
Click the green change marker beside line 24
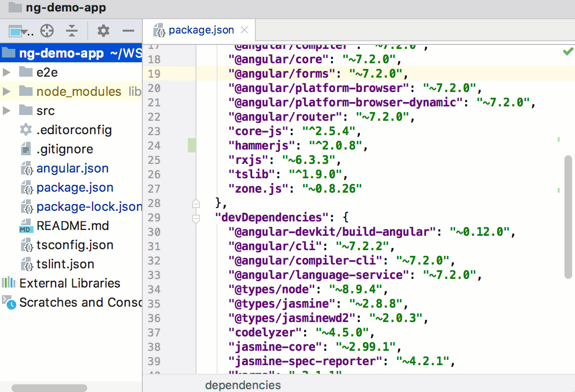pos(192,145)
